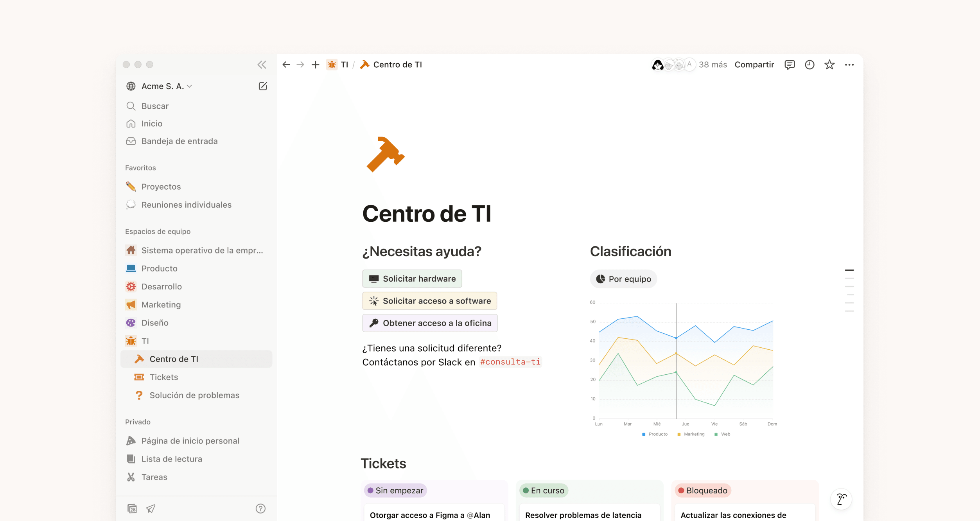This screenshot has height=521, width=980.
Task: Open the calendar icon at sidebar bottom
Action: (x=132, y=508)
